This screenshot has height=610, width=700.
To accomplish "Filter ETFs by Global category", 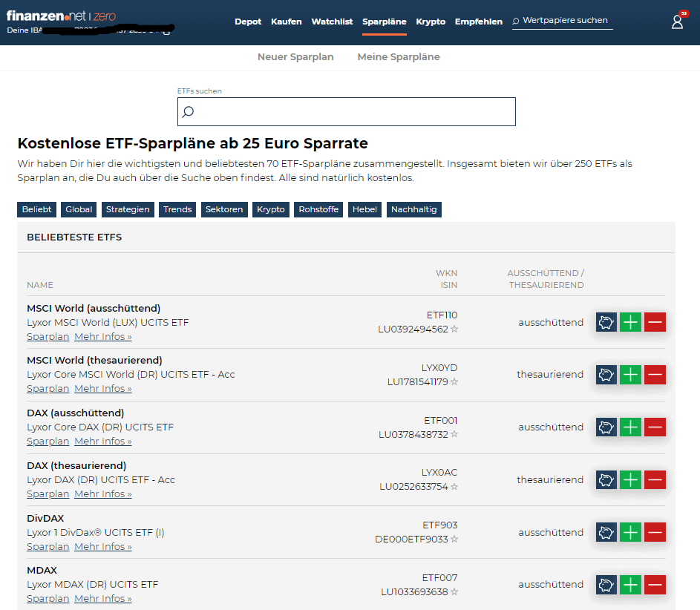I will point(79,209).
